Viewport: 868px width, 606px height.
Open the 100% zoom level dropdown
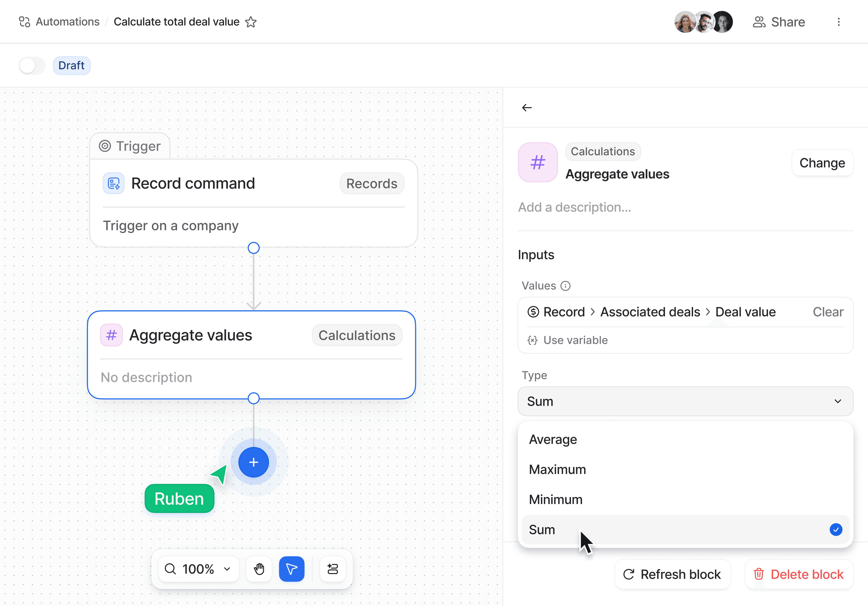point(198,569)
